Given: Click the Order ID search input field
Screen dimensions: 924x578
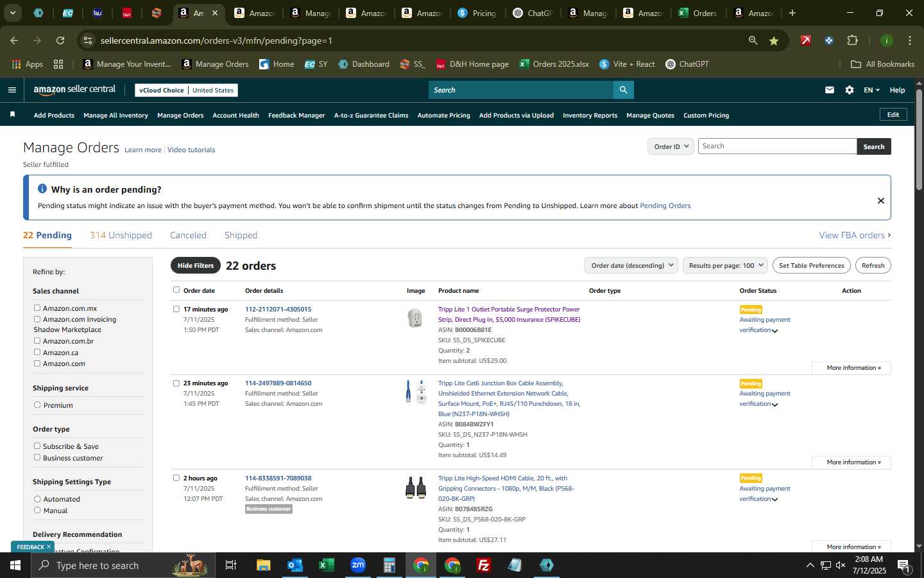Looking at the screenshot, I should [777, 146].
